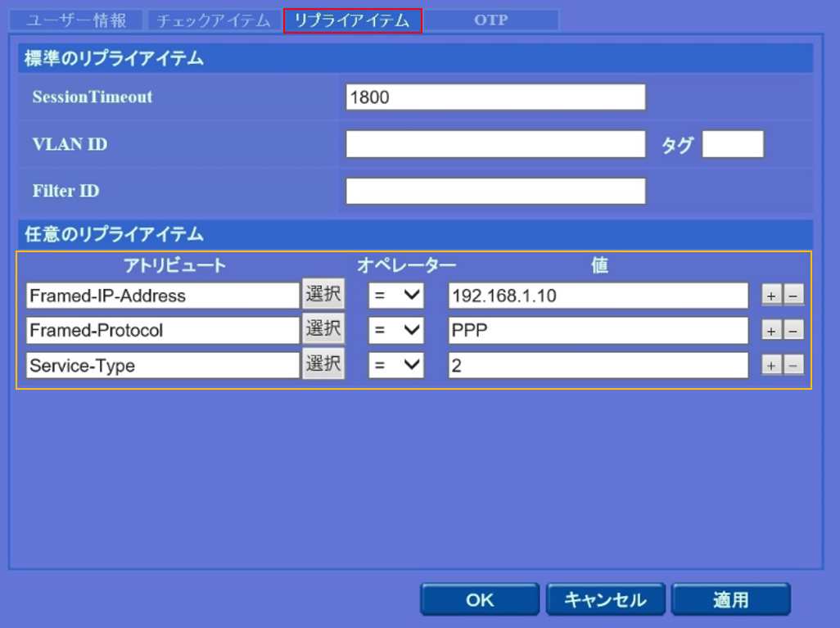Go to the OTP tab
Viewport: 840px width, 628px height.
click(x=490, y=20)
